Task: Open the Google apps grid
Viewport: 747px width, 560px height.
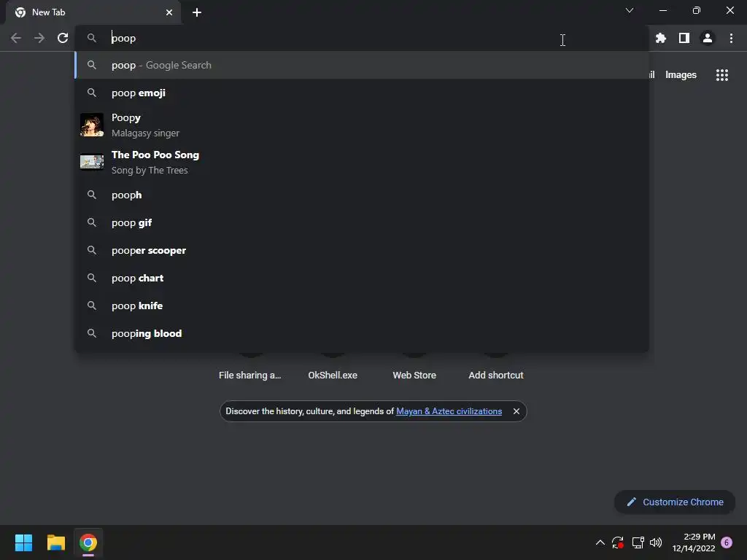Action: 722,75
